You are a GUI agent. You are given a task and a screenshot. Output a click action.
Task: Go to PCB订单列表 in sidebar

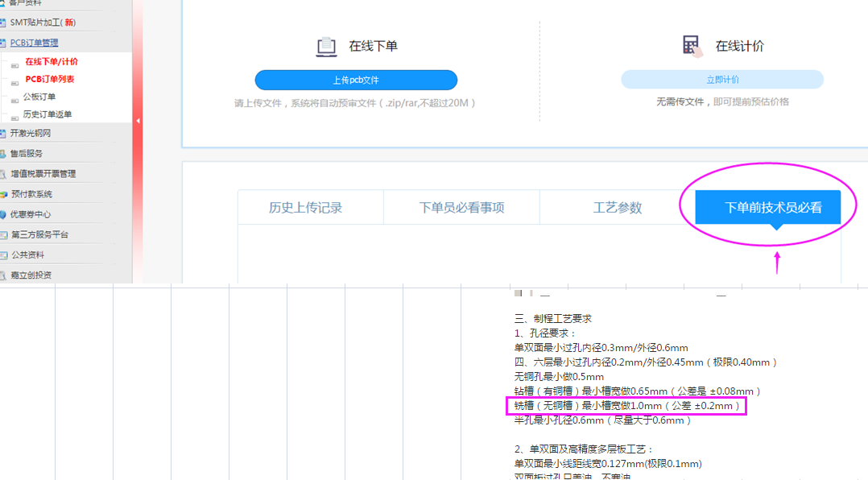(x=49, y=79)
